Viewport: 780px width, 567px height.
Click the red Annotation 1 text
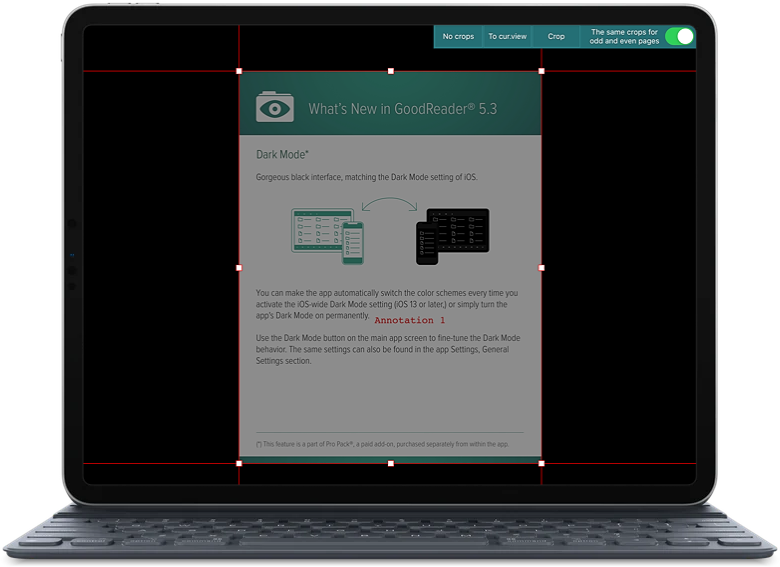[x=409, y=320]
